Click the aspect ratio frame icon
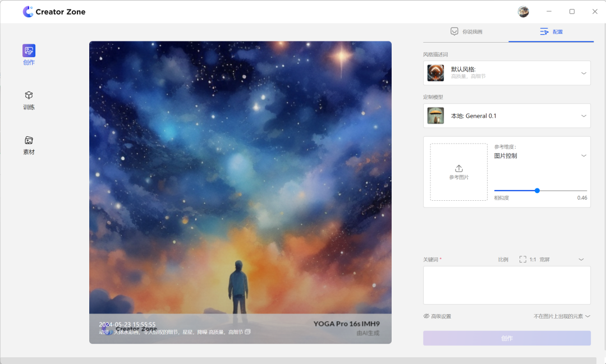606x364 pixels. click(x=522, y=259)
